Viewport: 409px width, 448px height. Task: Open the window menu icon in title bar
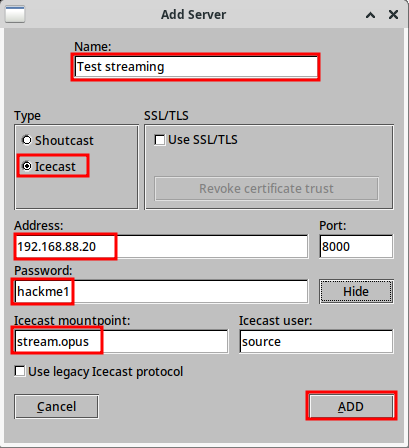15,14
